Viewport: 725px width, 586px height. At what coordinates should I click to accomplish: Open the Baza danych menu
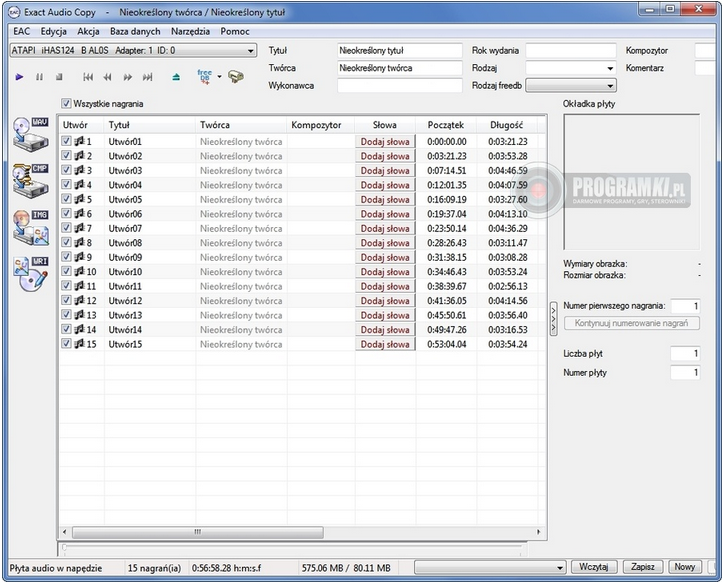click(135, 31)
